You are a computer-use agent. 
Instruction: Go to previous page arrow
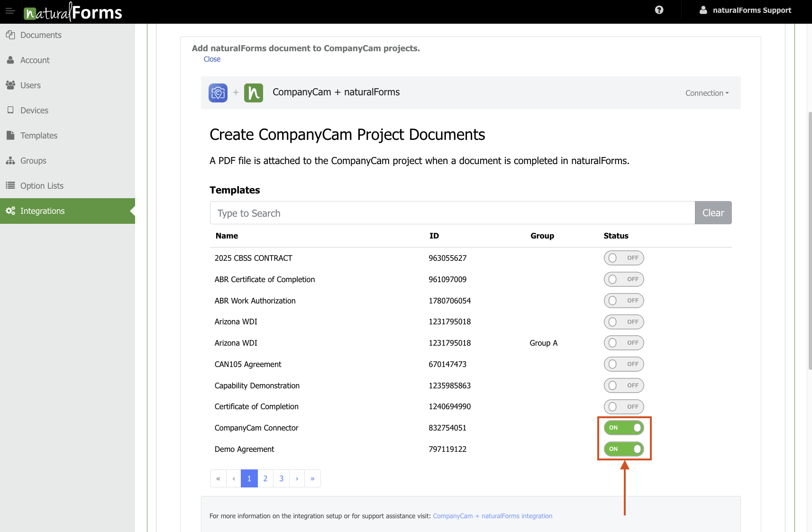234,478
